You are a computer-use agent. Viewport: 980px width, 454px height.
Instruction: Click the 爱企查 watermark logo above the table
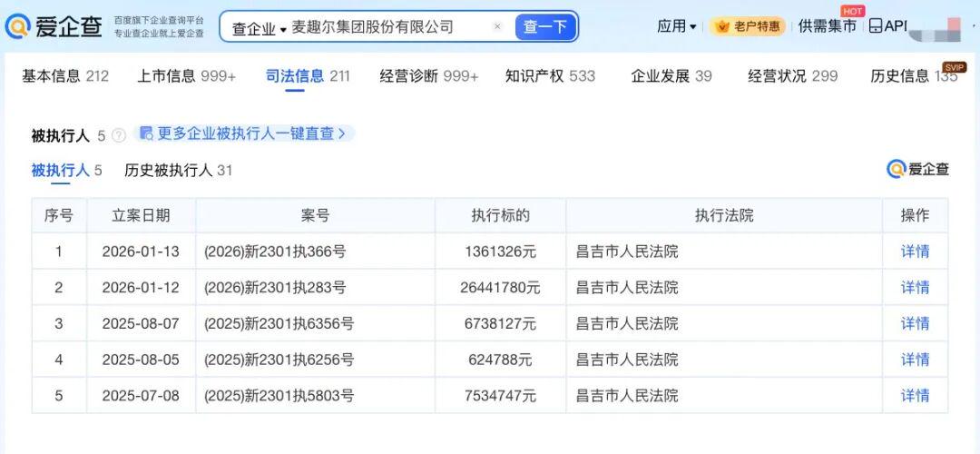pyautogui.click(x=917, y=169)
